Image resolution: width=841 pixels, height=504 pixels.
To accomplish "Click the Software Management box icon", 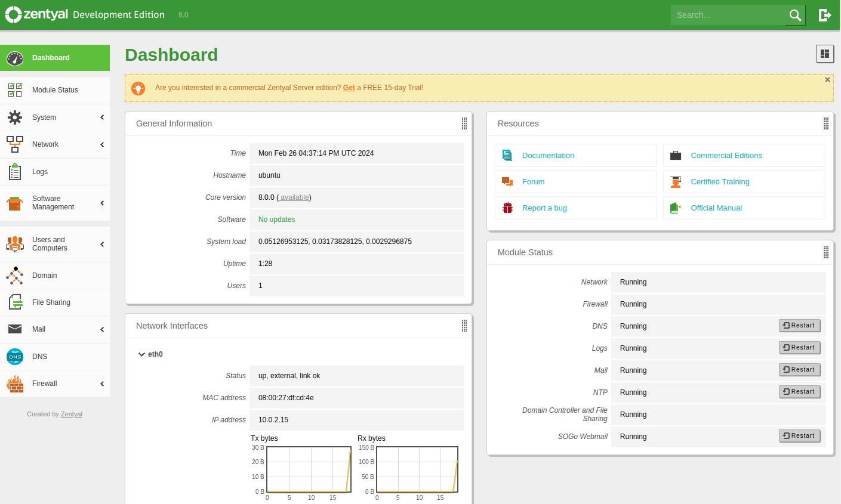I will (x=15, y=203).
